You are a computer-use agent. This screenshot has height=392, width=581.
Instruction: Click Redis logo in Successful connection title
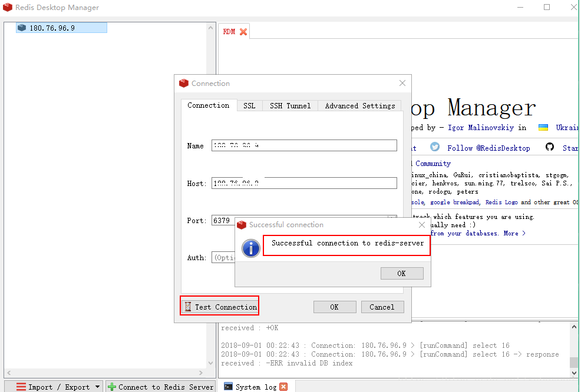(x=242, y=225)
